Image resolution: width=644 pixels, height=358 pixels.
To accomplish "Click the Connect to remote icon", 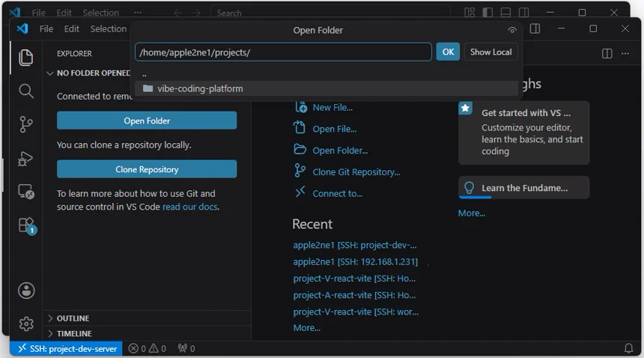I will click(300, 191).
